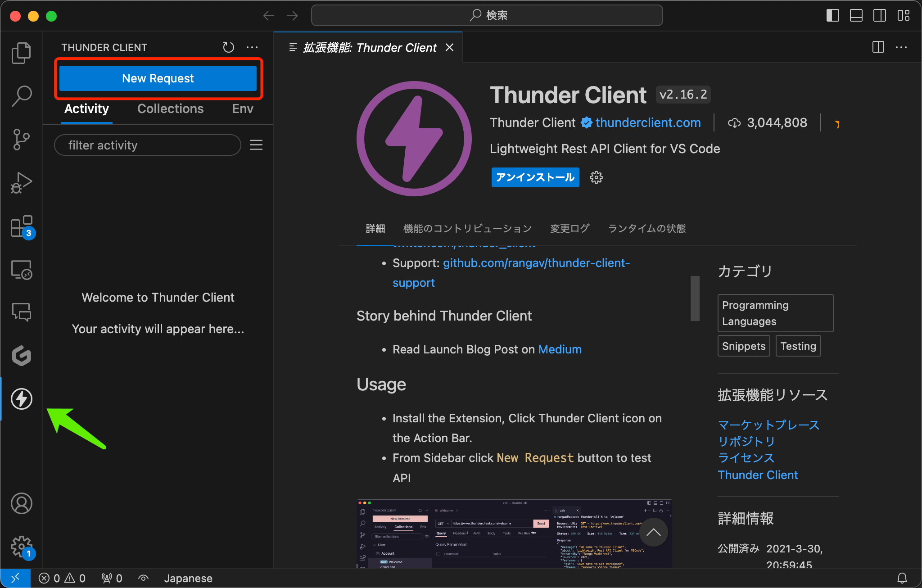Open the Explorer view in activity bar
Image resolution: width=922 pixels, height=588 pixels.
pos(21,53)
